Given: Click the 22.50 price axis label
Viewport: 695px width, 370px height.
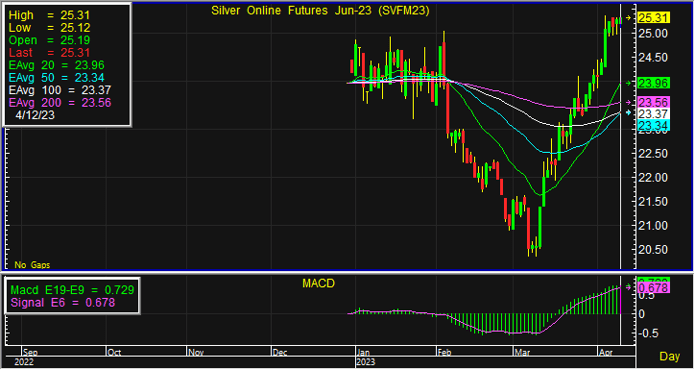Looking at the screenshot, I should [x=654, y=153].
